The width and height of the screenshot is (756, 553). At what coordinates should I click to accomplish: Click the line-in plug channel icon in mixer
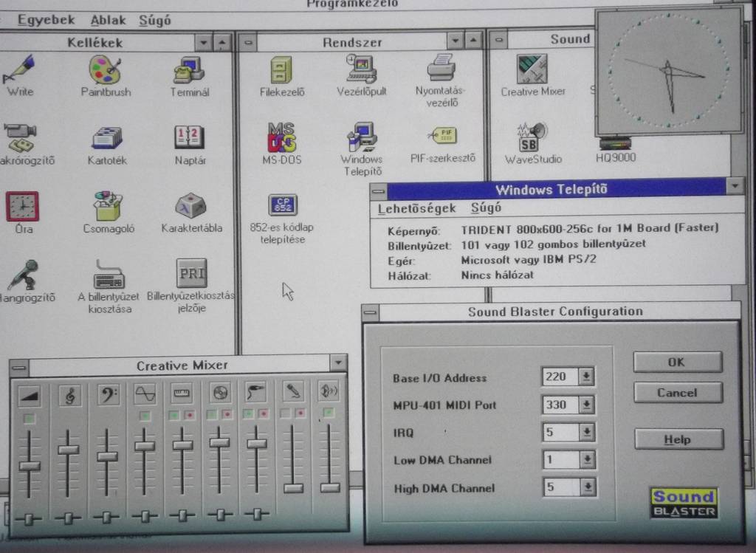tap(255, 392)
